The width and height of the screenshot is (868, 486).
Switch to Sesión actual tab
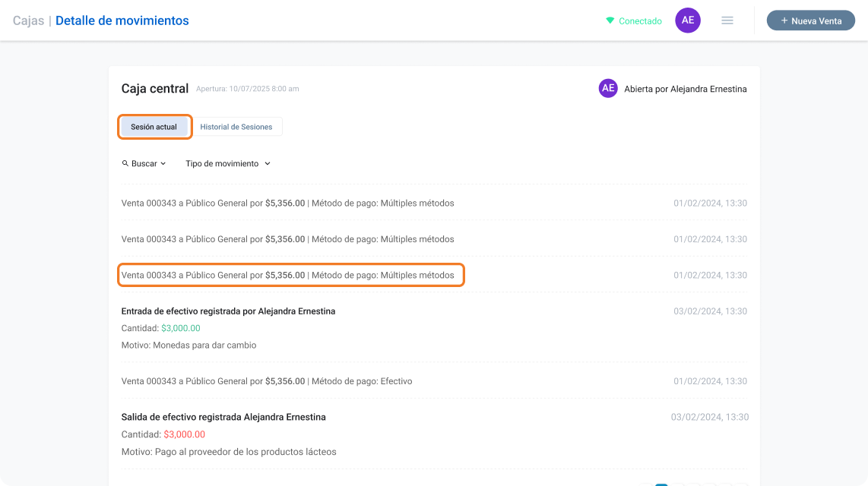click(x=154, y=127)
